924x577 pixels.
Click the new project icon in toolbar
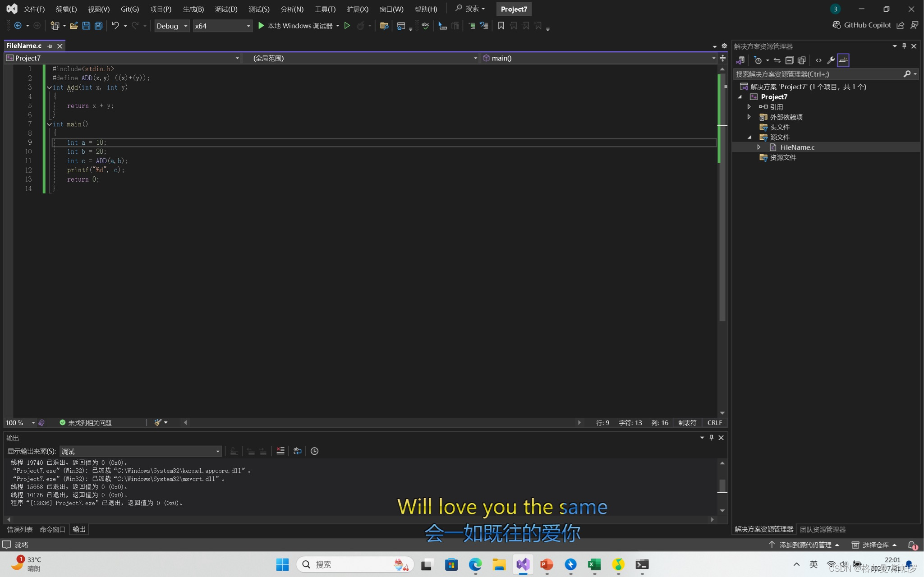point(55,26)
